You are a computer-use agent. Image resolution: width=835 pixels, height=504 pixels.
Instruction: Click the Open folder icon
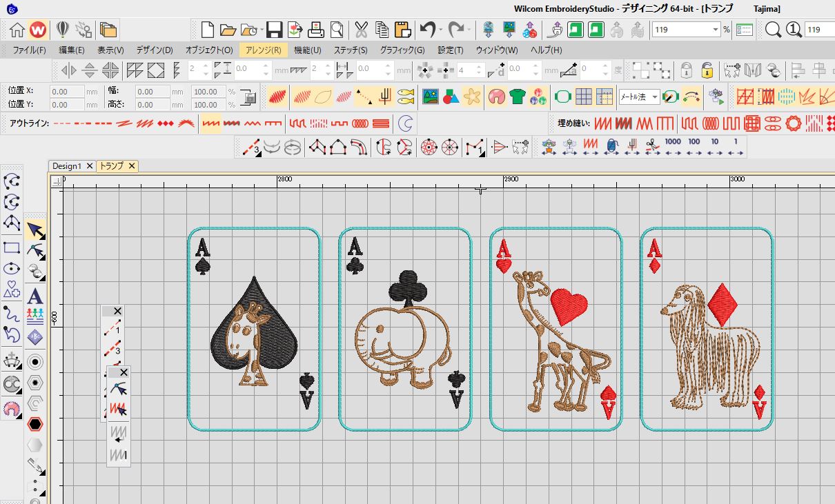pyautogui.click(x=228, y=30)
